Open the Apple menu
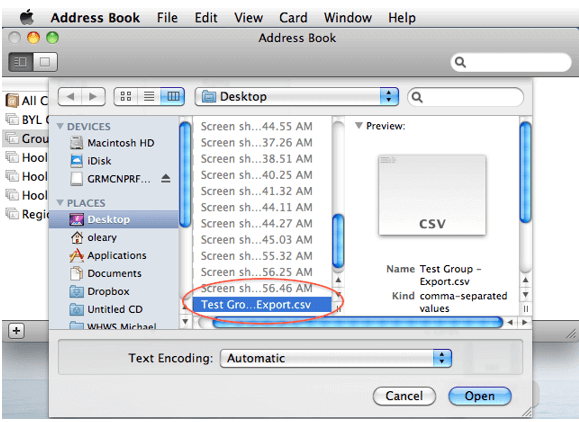579x422 pixels. [x=27, y=17]
